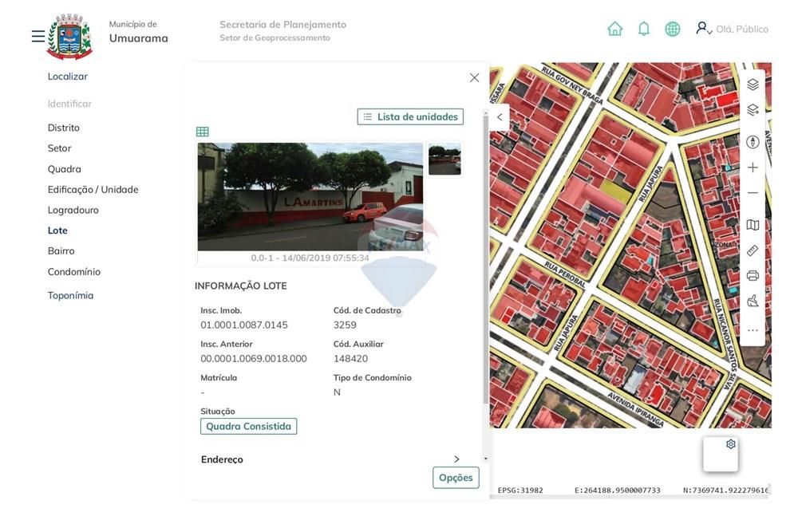The height and width of the screenshot is (532, 798).
Task: Select the drawing tool
Action: pos(752,301)
